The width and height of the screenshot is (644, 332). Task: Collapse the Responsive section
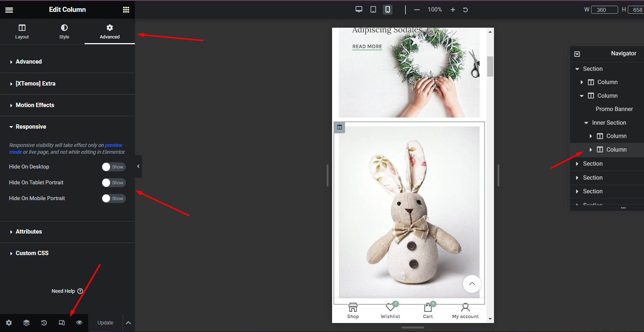(67, 126)
